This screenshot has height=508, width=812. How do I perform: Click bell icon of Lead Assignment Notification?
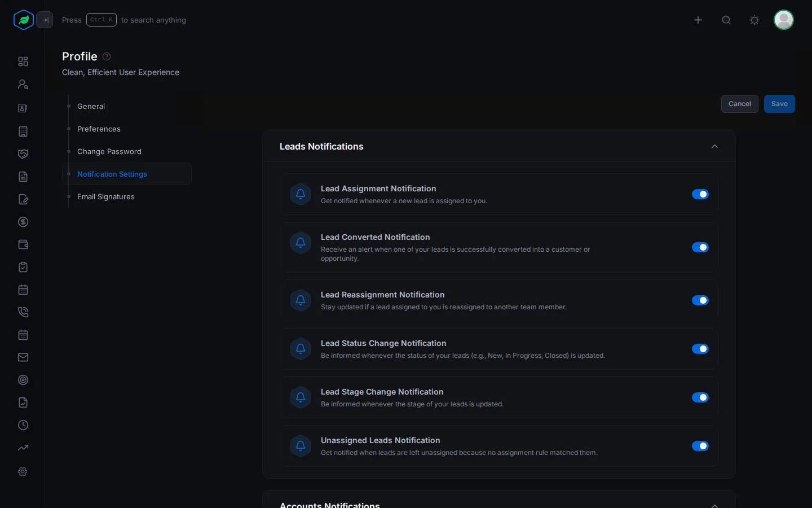301,194
